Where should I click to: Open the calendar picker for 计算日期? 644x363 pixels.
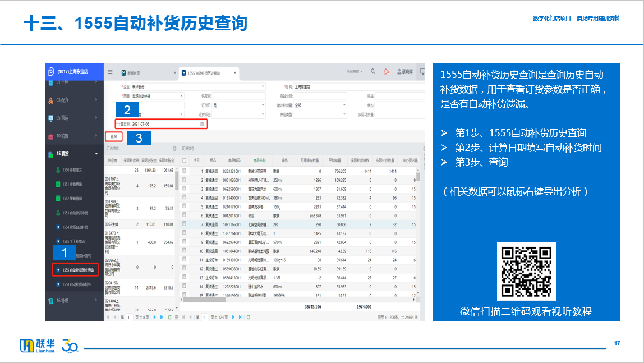pos(201,124)
